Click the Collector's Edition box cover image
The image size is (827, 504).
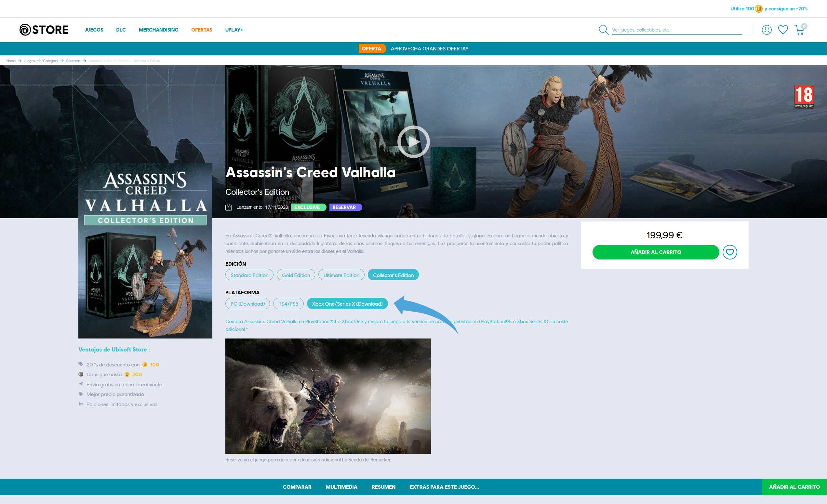coord(145,251)
